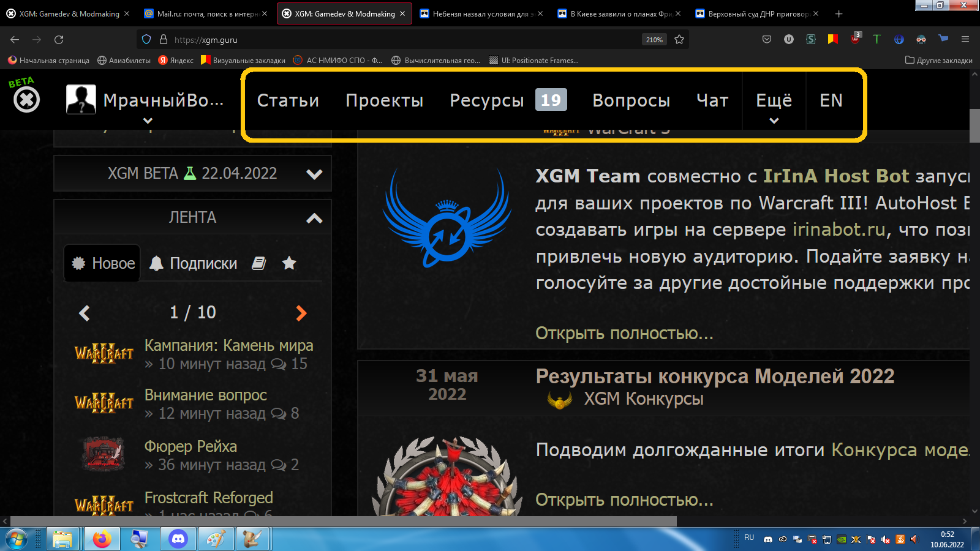Click the tracking protection shield icon
This screenshot has height=551, width=980.
tap(146, 39)
